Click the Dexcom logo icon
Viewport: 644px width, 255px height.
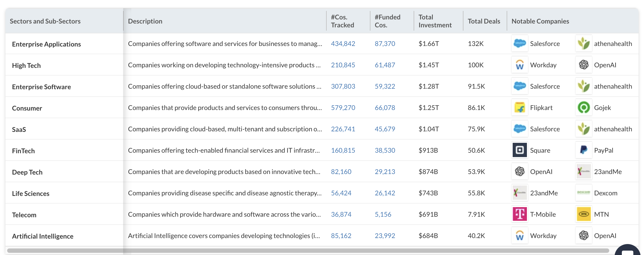point(584,193)
